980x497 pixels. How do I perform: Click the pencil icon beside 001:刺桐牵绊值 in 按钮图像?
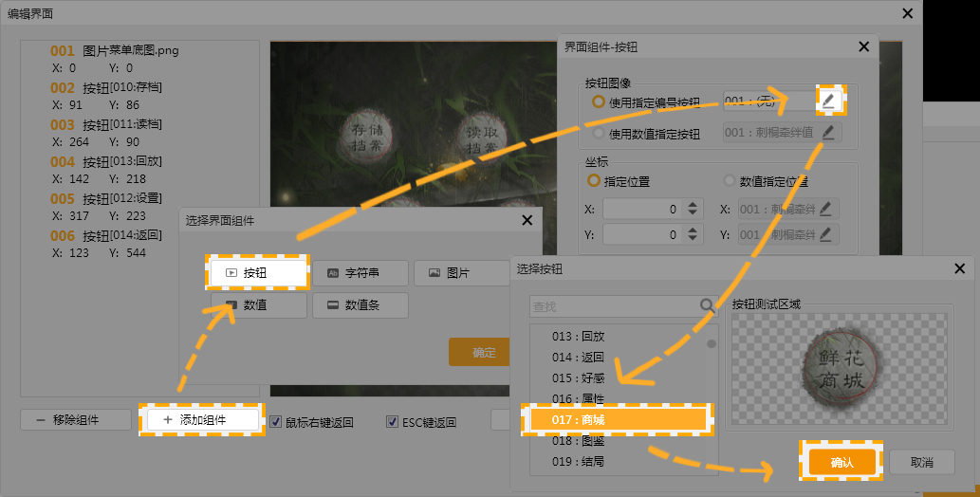pyautogui.click(x=828, y=133)
